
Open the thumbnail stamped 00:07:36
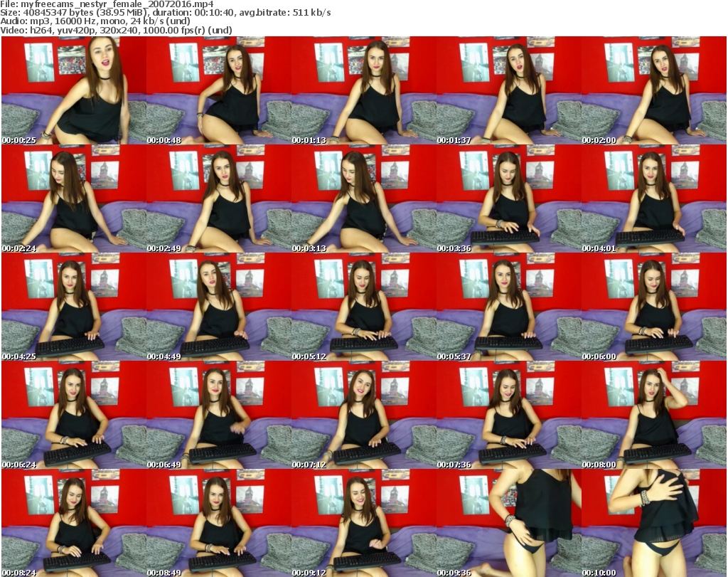(x=509, y=415)
